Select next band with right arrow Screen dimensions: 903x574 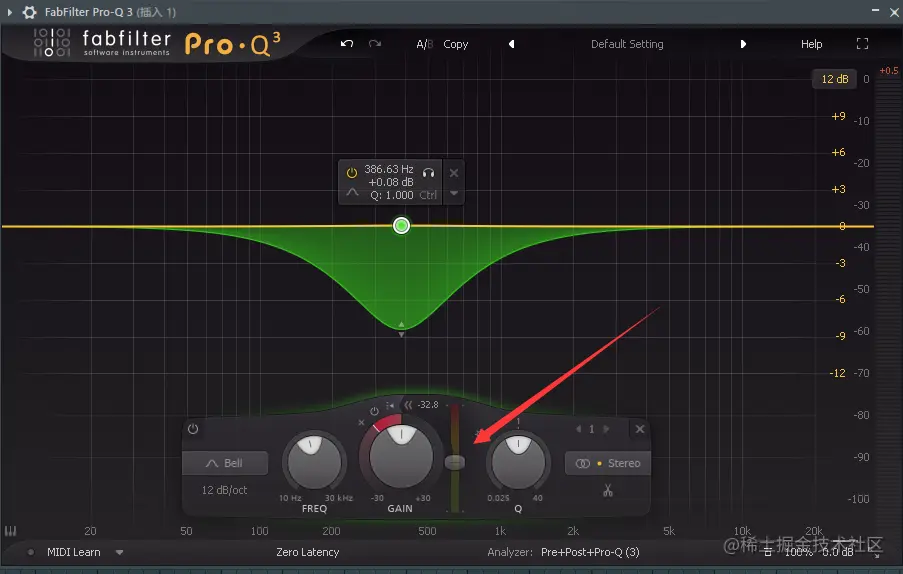pyautogui.click(x=605, y=429)
